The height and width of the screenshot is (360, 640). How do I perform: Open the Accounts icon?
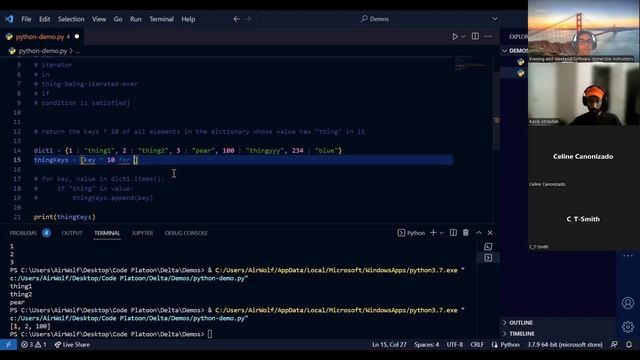pos(628,303)
